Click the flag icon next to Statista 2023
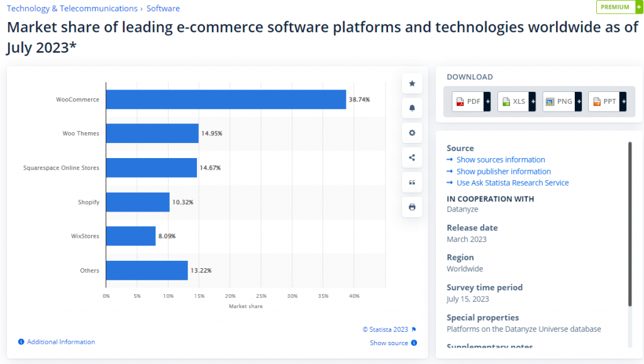The height and width of the screenshot is (364, 644). point(414,329)
